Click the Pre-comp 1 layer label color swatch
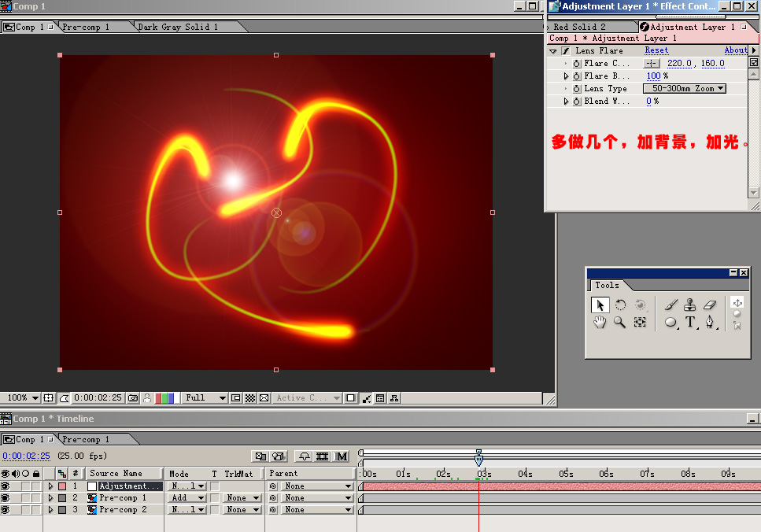This screenshot has height=532, width=761. coord(62,497)
